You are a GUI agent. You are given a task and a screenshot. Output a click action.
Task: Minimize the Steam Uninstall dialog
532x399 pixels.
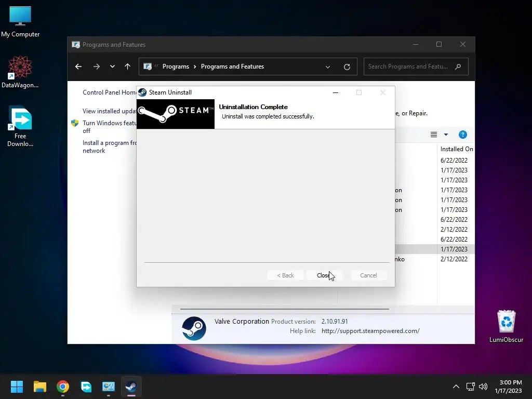pyautogui.click(x=335, y=92)
